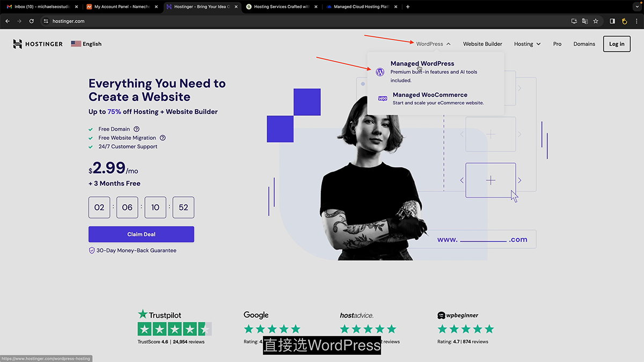
Task: Close the Gmail Inbox tab
Action: pyautogui.click(x=75, y=6)
